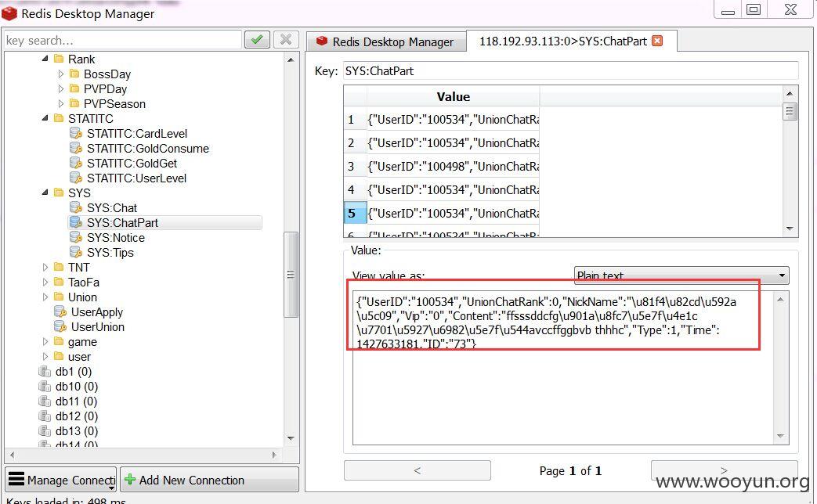
Task: Expand the user folder
Action: pos(45,357)
